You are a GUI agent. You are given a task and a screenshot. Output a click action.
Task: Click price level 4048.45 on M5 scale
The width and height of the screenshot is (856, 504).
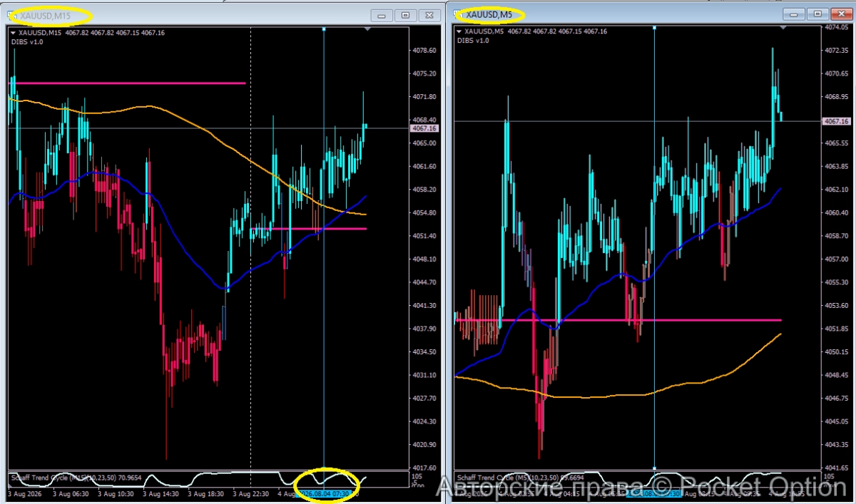[x=835, y=375]
